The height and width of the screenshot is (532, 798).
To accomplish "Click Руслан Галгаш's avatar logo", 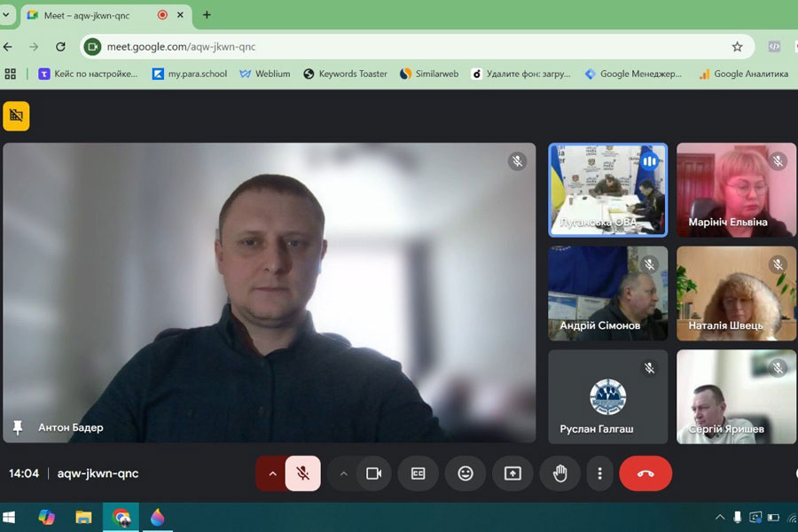I will tap(607, 397).
